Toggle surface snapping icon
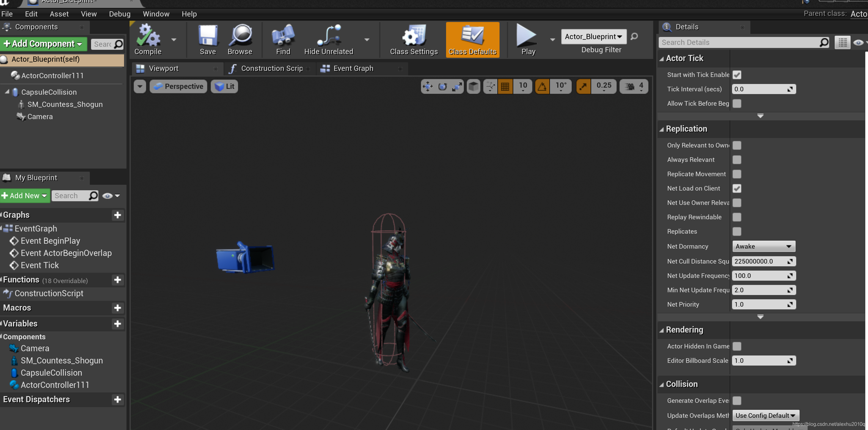The width and height of the screenshot is (868, 430). [x=490, y=86]
